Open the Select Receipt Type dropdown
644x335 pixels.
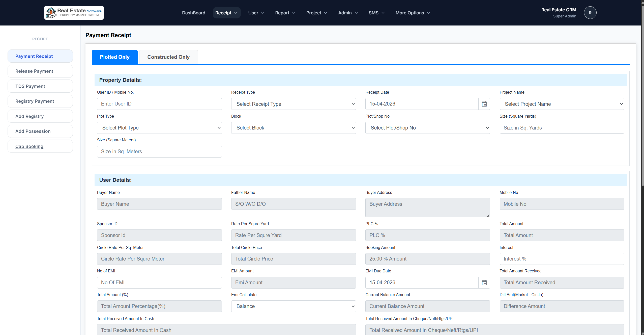(x=293, y=104)
